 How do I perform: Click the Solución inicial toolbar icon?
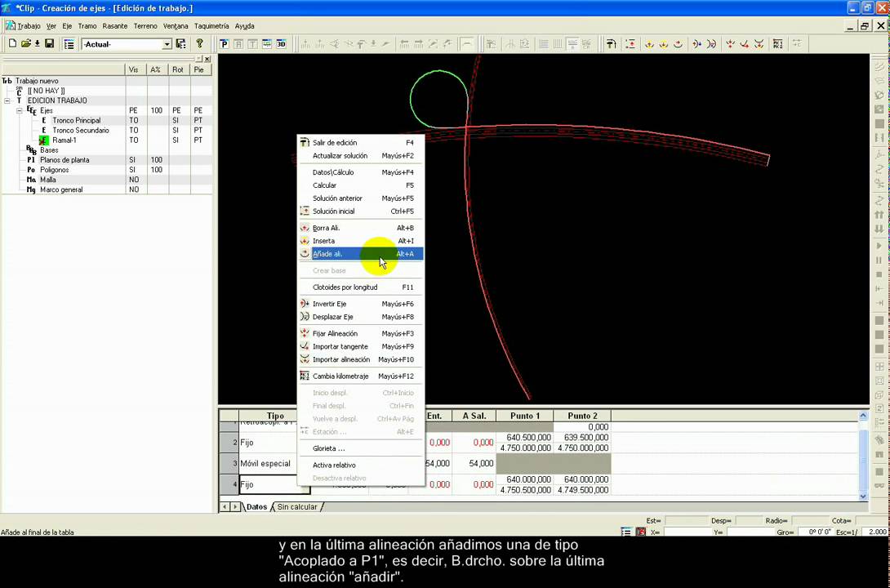point(630,44)
